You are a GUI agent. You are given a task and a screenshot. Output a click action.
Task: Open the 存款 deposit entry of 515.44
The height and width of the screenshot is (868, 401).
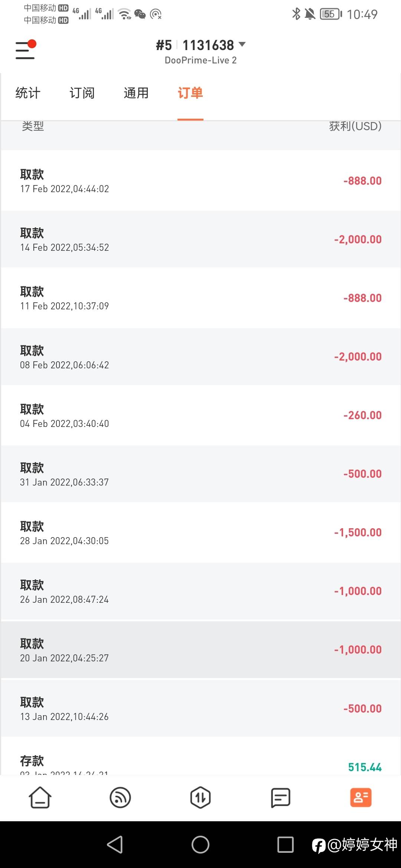pos(200,764)
